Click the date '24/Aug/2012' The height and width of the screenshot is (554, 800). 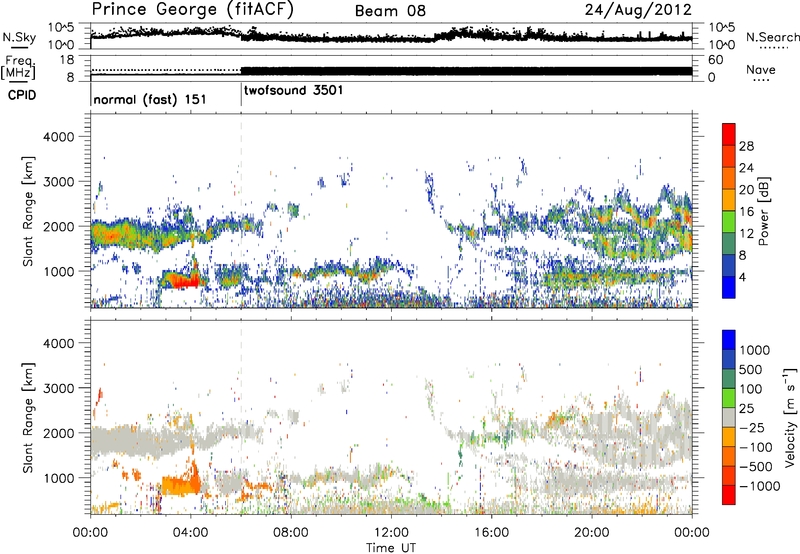pos(638,10)
